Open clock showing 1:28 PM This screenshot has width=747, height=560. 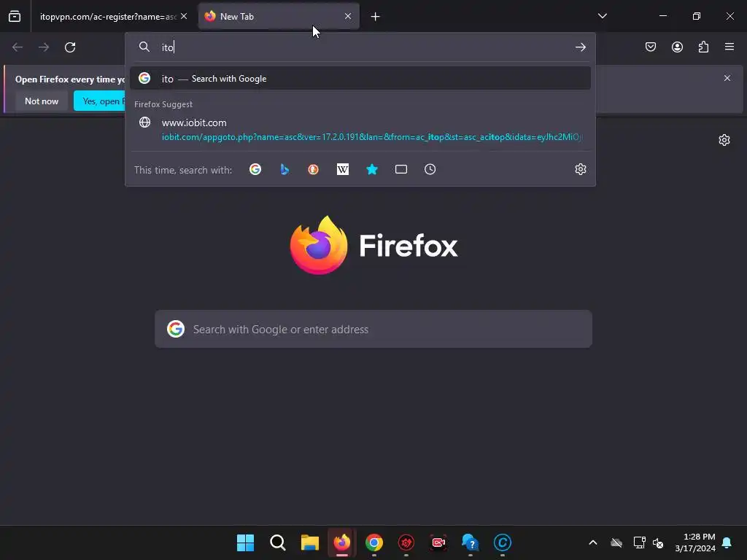tap(695, 542)
